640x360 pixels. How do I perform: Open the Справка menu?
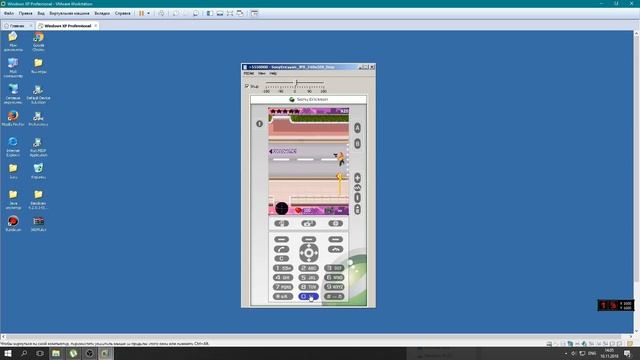pos(122,13)
